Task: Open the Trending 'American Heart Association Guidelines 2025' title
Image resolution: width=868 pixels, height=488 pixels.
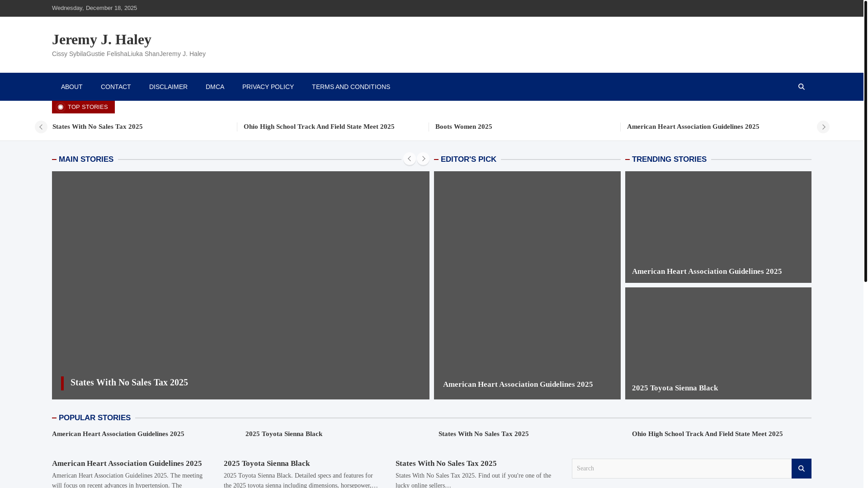Action: coord(707,271)
